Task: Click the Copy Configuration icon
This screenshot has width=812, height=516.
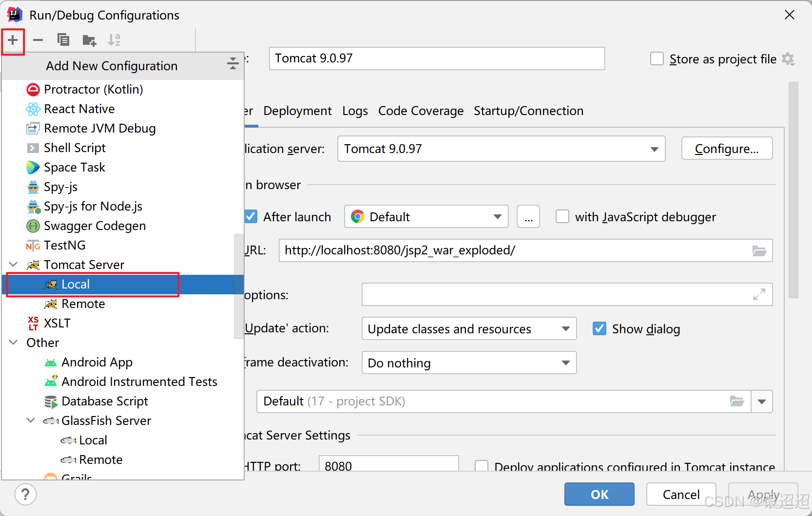Action: coord(63,40)
